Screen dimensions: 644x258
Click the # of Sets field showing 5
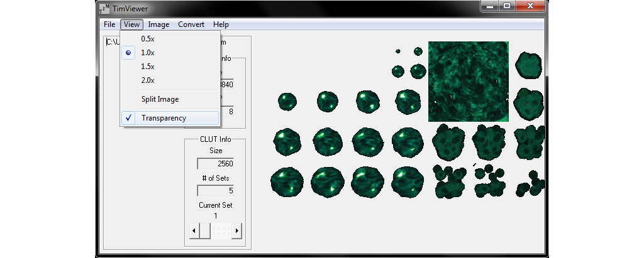tap(216, 191)
